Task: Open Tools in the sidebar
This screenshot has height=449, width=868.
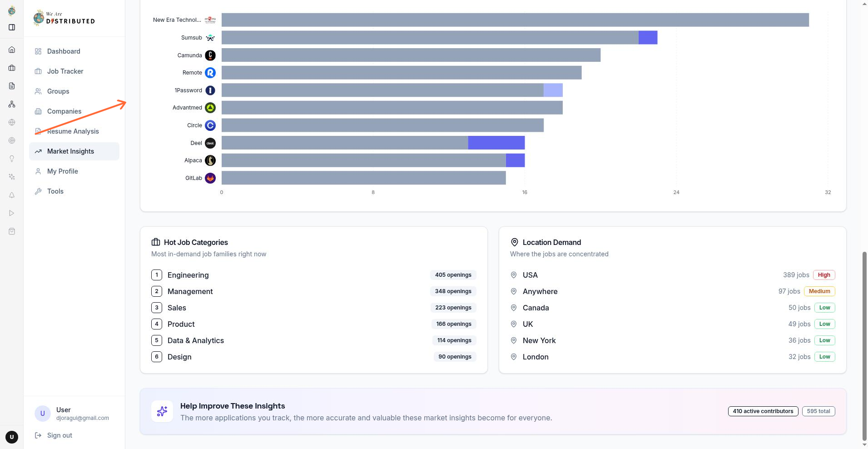Action: 74,191
